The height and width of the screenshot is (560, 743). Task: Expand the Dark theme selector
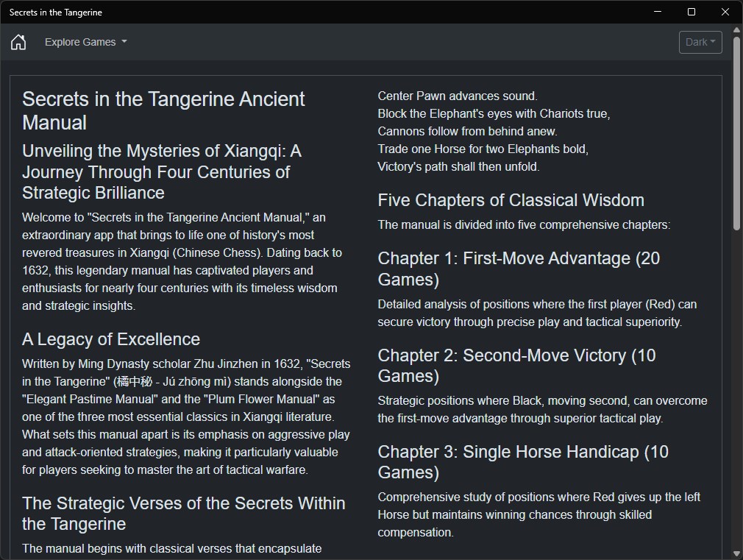tap(700, 42)
